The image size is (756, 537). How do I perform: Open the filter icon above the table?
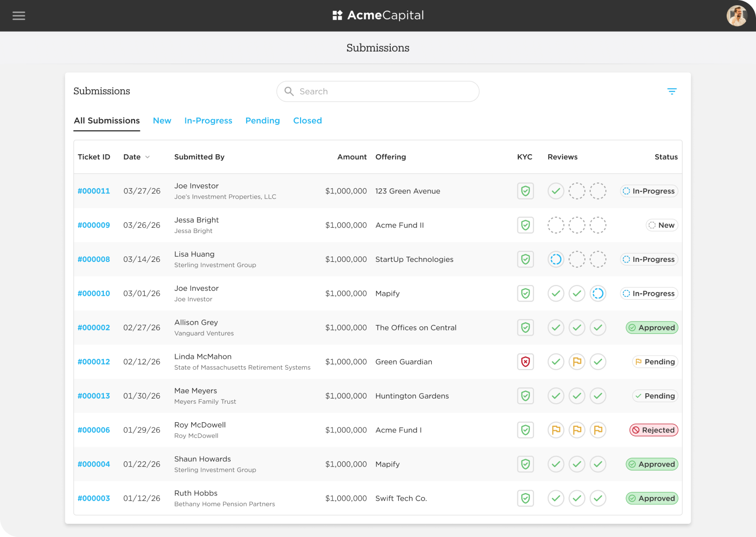tap(672, 91)
